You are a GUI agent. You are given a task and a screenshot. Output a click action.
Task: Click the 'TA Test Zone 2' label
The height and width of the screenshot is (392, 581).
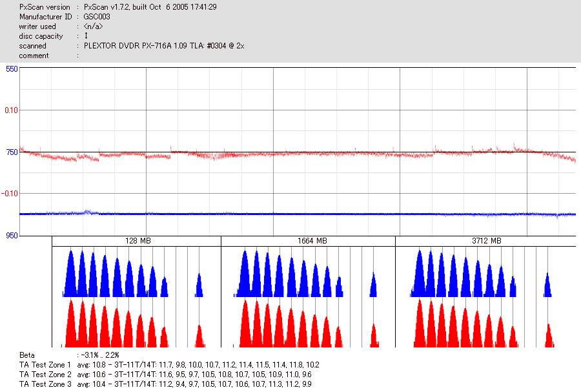click(45, 375)
